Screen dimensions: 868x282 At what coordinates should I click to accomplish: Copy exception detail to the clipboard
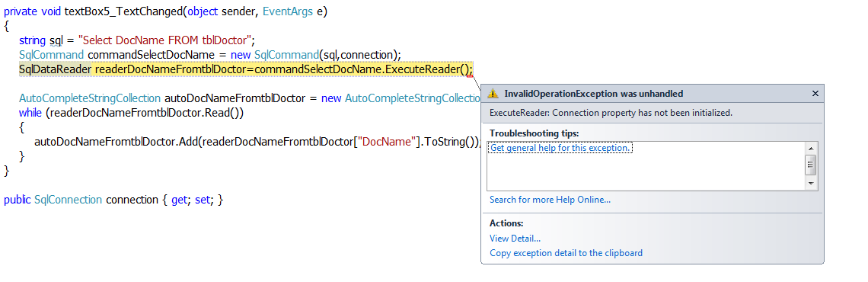pos(566,252)
